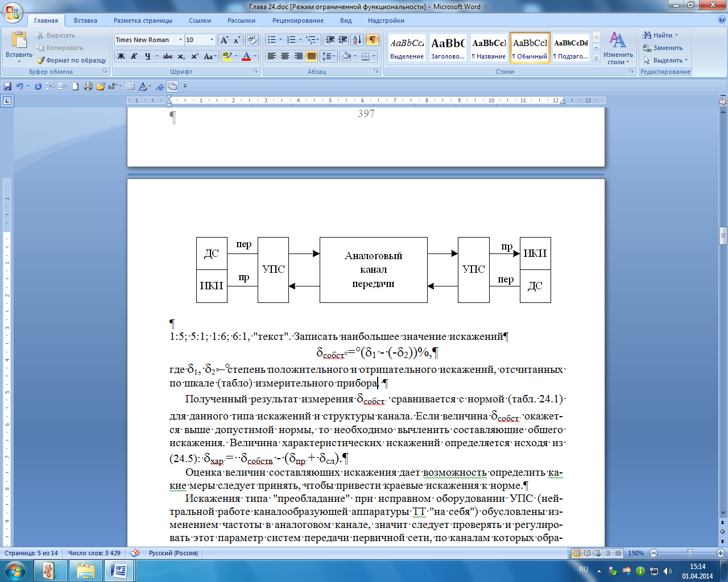Click the vertical scrollbar thumb
The image size is (728, 582).
pos(723,235)
